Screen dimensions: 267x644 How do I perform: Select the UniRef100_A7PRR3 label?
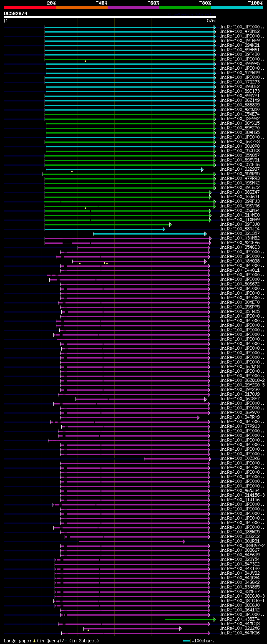point(239,178)
